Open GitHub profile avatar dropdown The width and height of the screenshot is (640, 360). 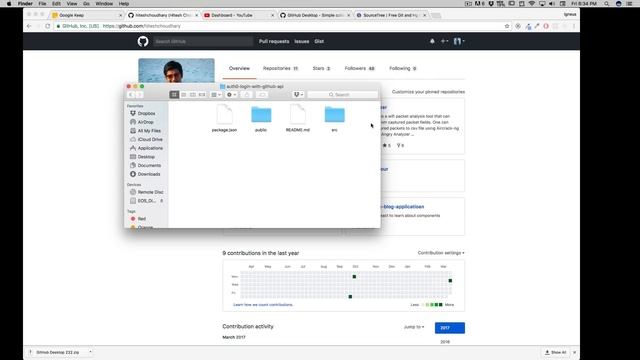pos(459,41)
